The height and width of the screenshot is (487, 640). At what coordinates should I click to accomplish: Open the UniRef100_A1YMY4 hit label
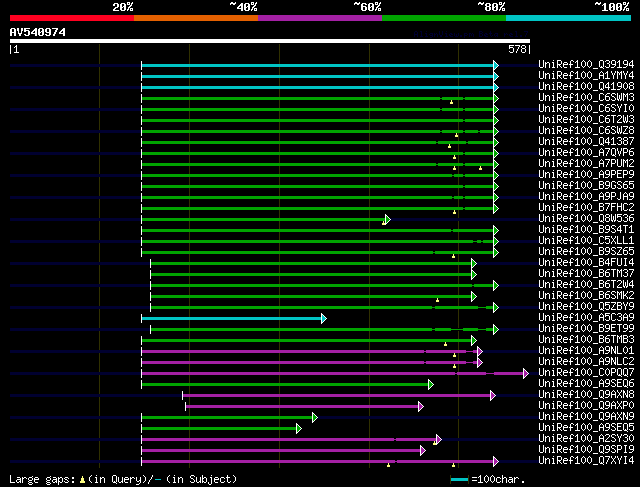point(586,75)
